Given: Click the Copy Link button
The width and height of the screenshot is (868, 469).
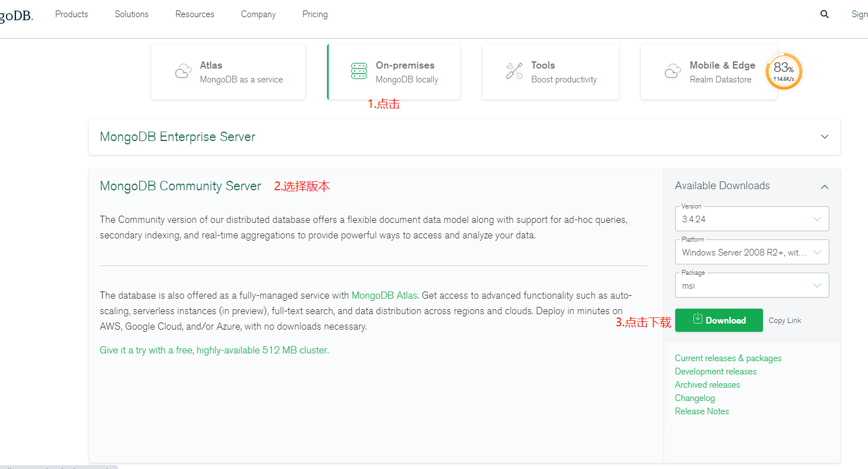Looking at the screenshot, I should [x=785, y=321].
